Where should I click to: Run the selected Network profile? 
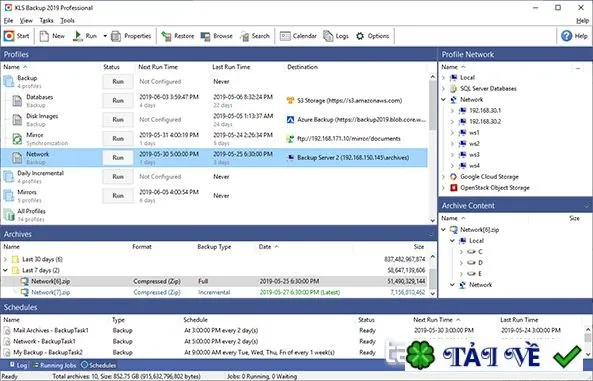(x=118, y=157)
